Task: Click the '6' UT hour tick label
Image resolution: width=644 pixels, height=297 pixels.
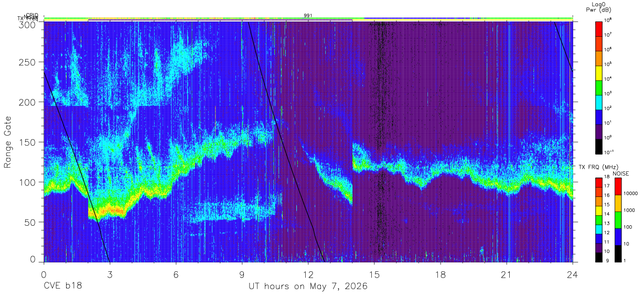Action: click(176, 273)
